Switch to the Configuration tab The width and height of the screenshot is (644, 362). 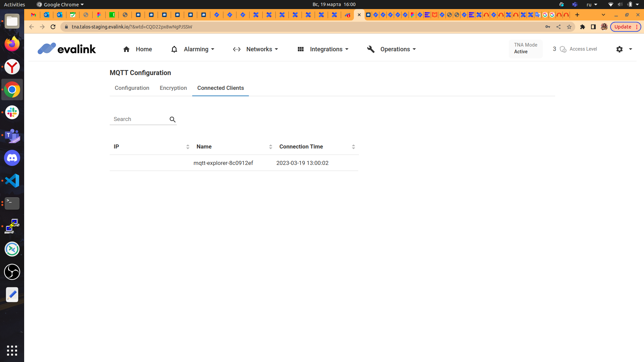(132, 88)
